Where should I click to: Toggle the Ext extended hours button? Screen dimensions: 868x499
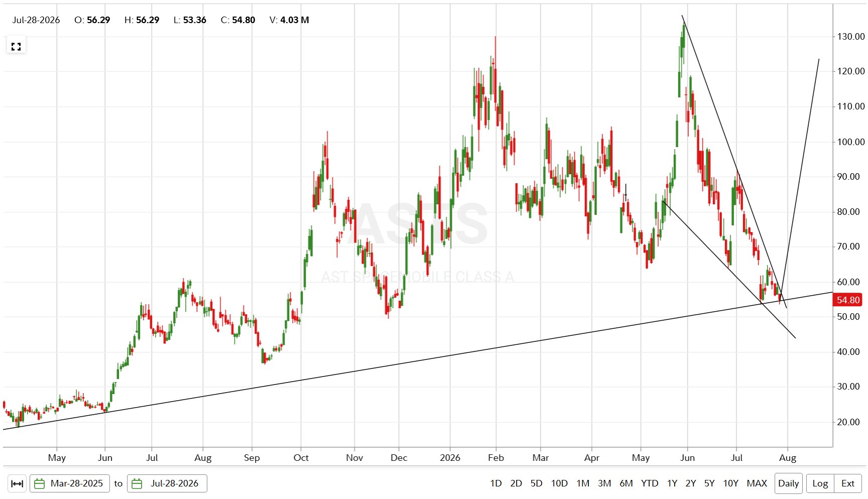(x=848, y=483)
